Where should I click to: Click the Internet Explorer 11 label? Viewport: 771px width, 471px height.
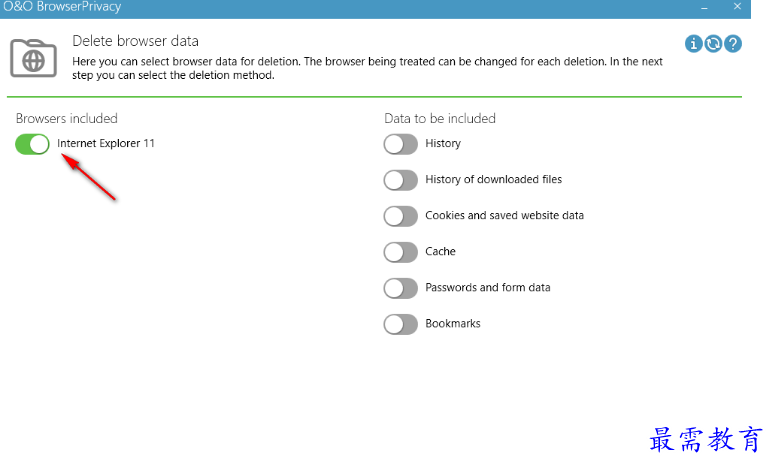tap(106, 143)
